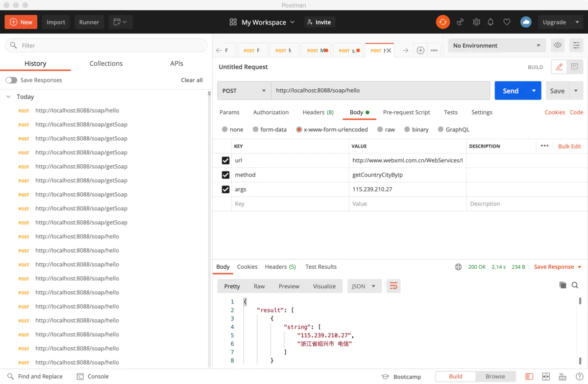Image resolution: width=588 pixels, height=384 pixels.
Task: Toggle the Save Responses switch
Action: (11, 80)
